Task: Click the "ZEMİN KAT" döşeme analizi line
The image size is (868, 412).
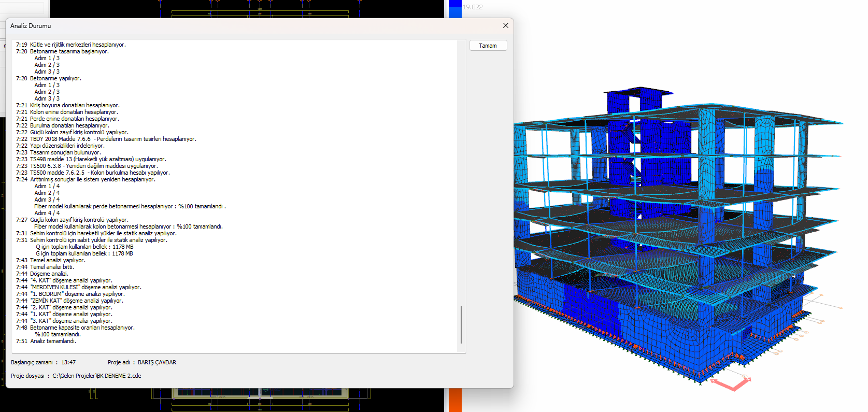Action: [x=77, y=301]
